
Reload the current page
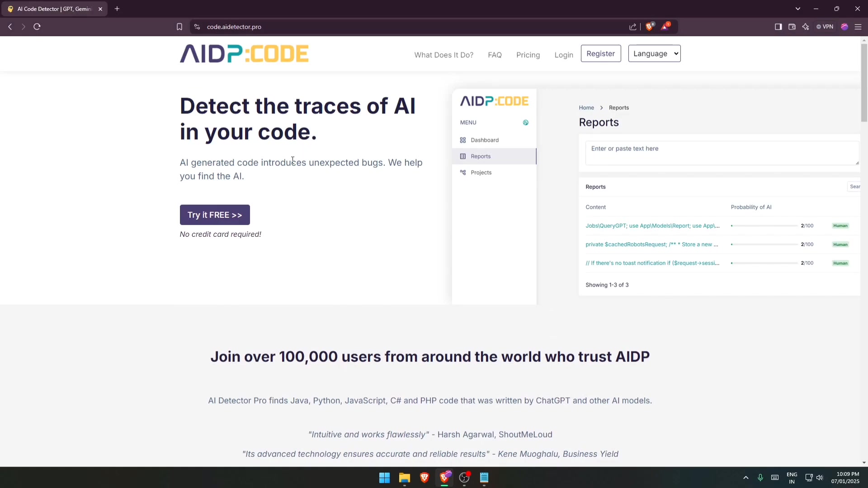(37, 27)
